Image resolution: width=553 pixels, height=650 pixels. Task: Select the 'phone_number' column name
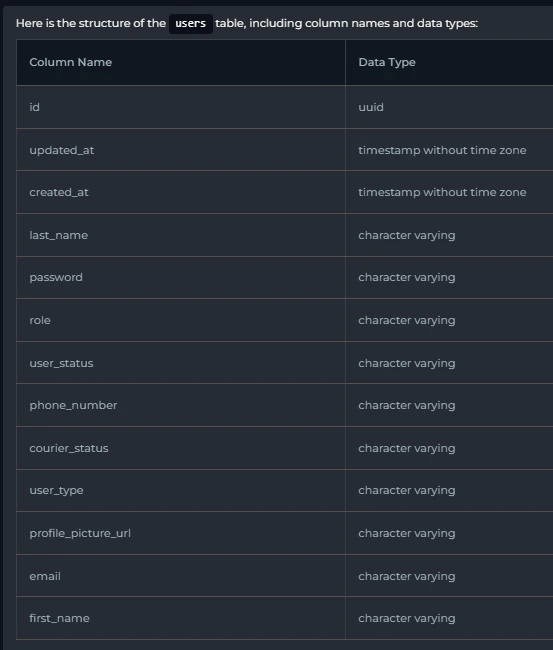73,405
